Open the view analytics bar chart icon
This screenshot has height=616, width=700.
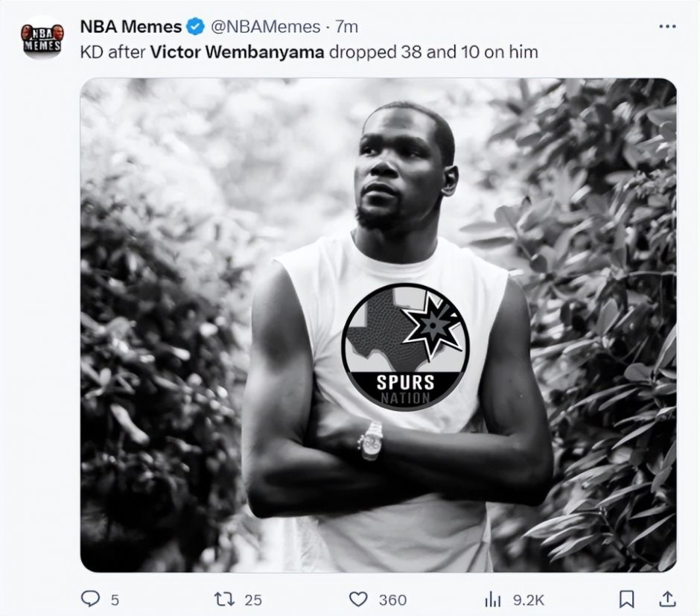[x=491, y=598]
